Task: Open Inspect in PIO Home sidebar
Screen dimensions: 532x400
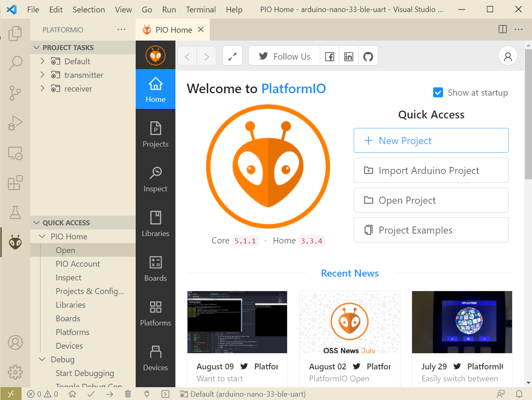Action: click(156, 179)
